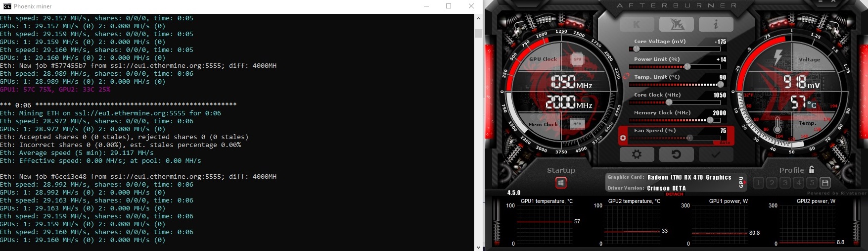The image size is (868, 251).
Task: Click the GPU chip icon in the clock gauge
Action: point(577,59)
